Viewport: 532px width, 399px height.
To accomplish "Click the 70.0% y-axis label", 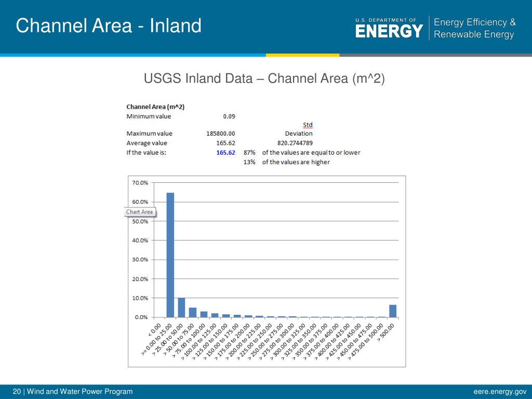I will coord(140,183).
